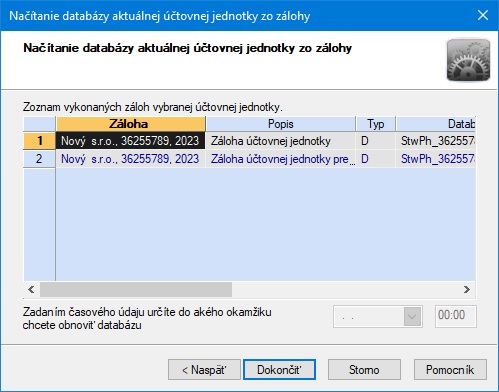
Task: Click the horizontal scrollbar thumb
Action: 136,289
